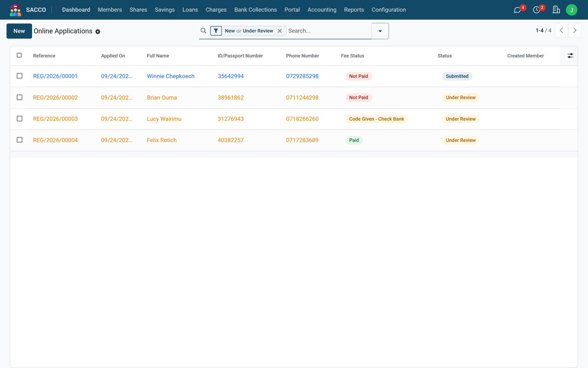Sort by the Reference column header

[x=44, y=56]
